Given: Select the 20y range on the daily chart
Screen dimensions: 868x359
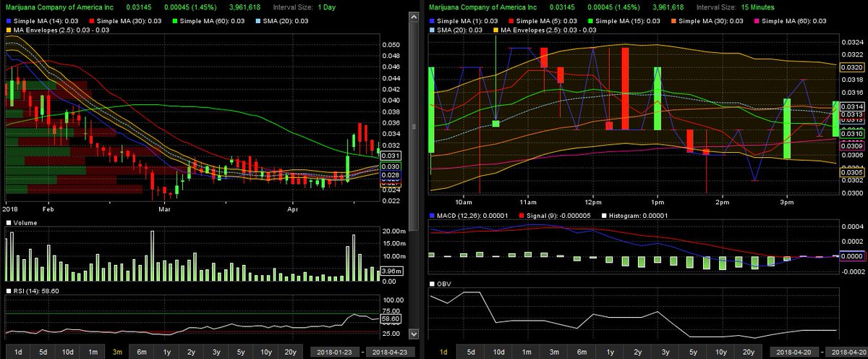Looking at the screenshot, I should coord(290,352).
